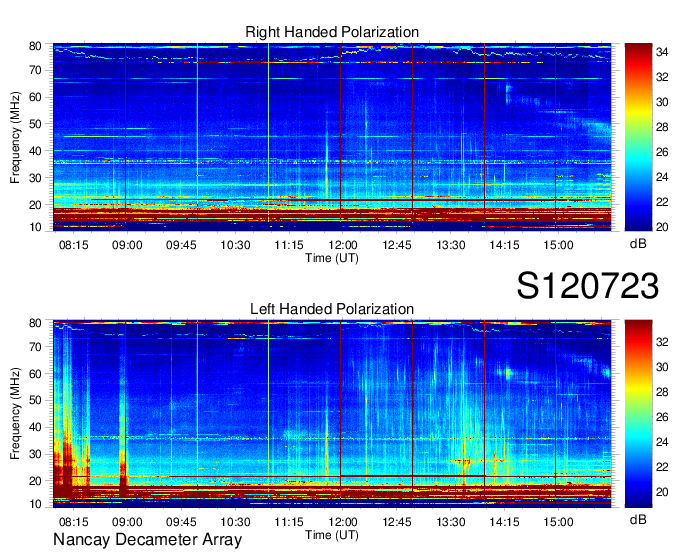The width and height of the screenshot is (680, 552).
Task: Click the 24 value on bottom color bar
Action: coord(662,442)
